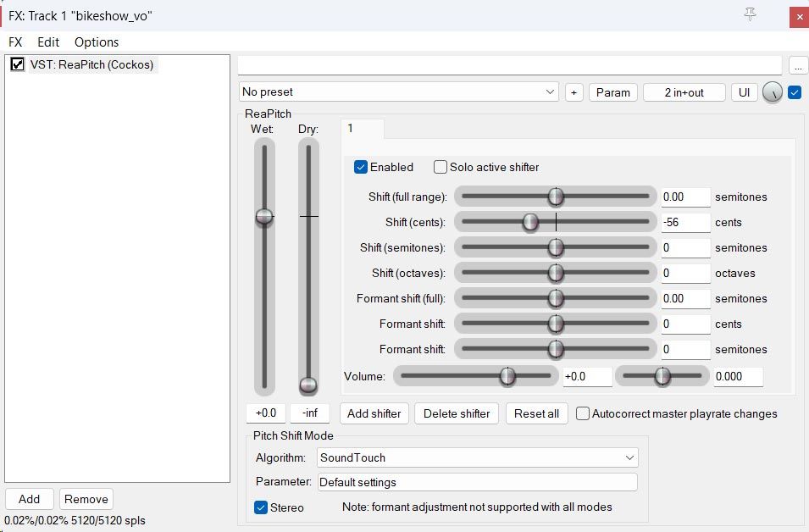
Task: Save preset with the + icon
Action: 574,92
